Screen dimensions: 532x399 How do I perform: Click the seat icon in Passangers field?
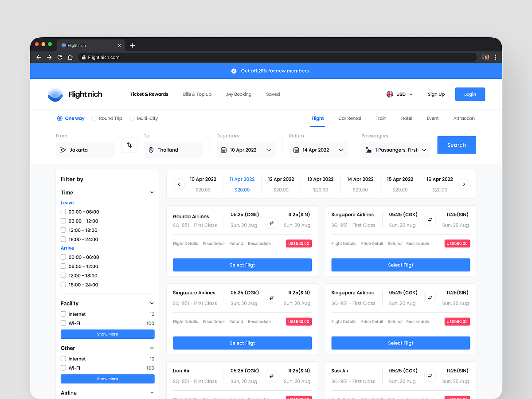[x=369, y=150]
